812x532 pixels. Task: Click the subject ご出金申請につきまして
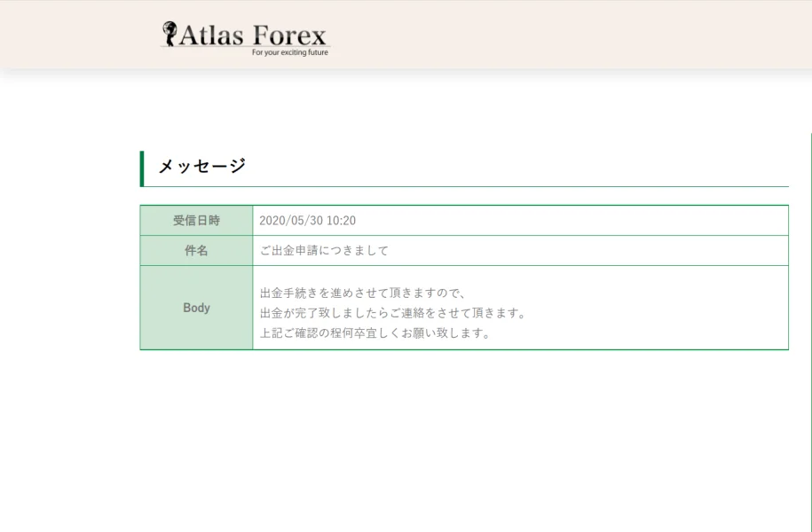click(x=324, y=251)
